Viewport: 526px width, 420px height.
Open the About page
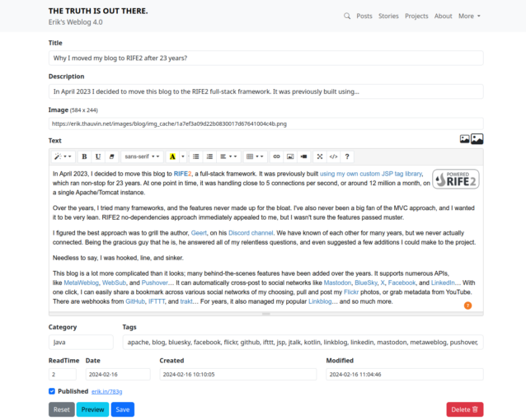click(x=443, y=16)
